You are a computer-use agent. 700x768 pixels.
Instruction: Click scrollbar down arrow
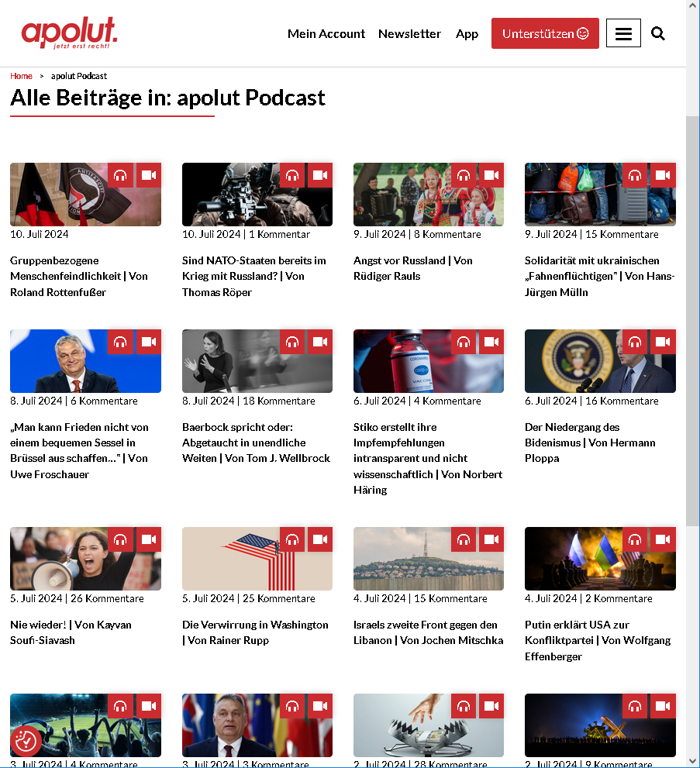[693, 762]
